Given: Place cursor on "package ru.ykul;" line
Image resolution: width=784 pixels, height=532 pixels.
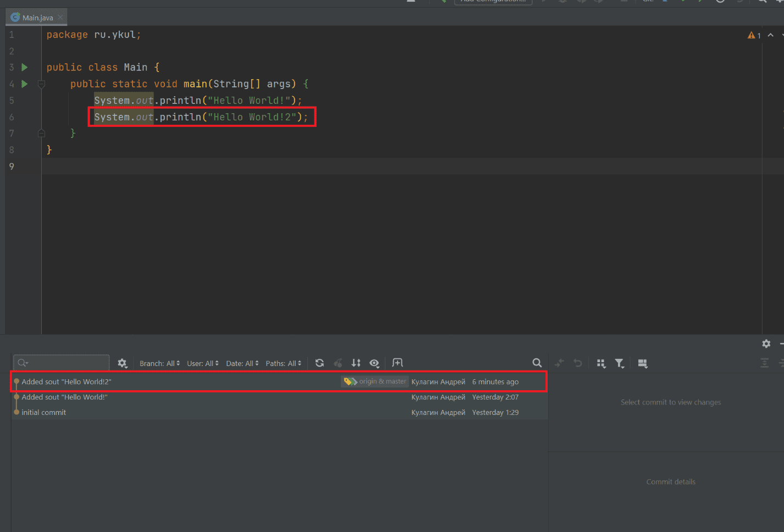Looking at the screenshot, I should coord(93,35).
